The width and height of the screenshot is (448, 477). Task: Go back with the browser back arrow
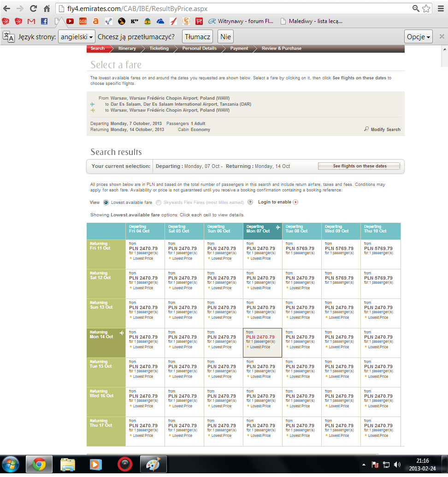coord(7,8)
